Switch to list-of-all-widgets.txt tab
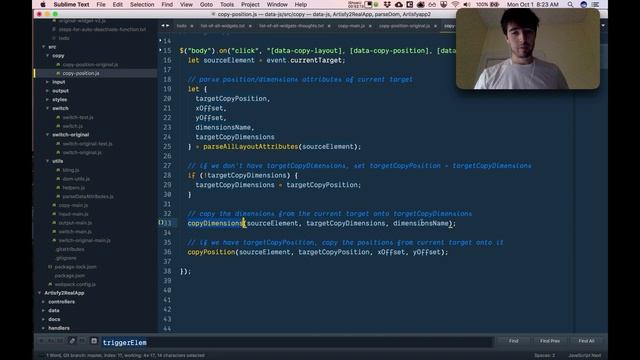640x360 pixels. click(x=223, y=26)
